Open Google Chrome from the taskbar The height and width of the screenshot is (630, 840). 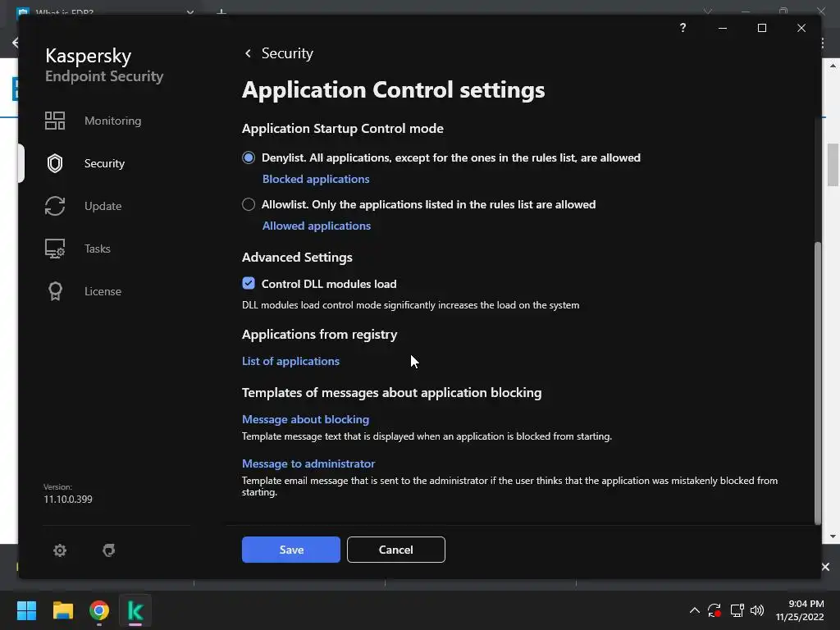pos(99,610)
